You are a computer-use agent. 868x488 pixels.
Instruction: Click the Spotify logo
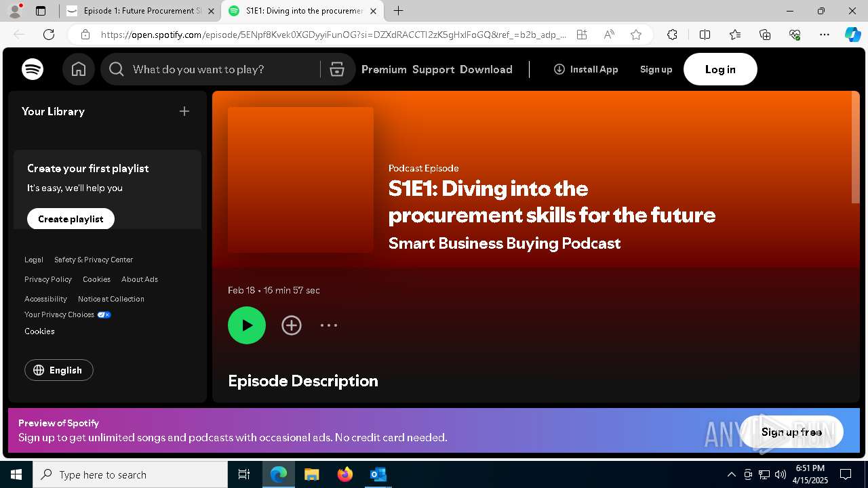33,69
